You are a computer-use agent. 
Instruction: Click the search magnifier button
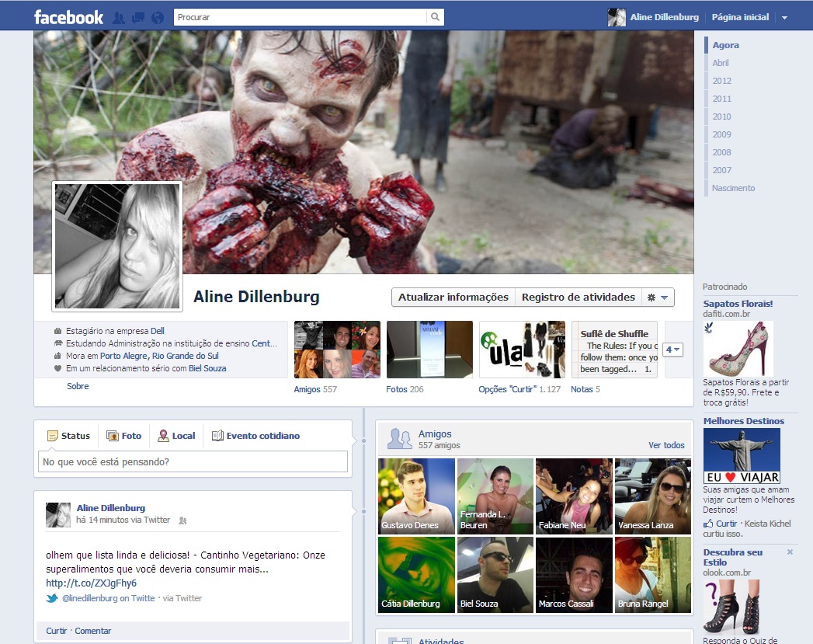[435, 17]
